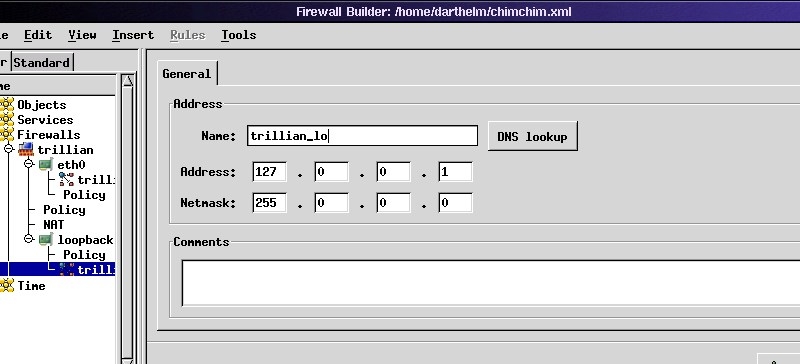
Task: Click the first Address octet field 127
Action: pyautogui.click(x=269, y=172)
